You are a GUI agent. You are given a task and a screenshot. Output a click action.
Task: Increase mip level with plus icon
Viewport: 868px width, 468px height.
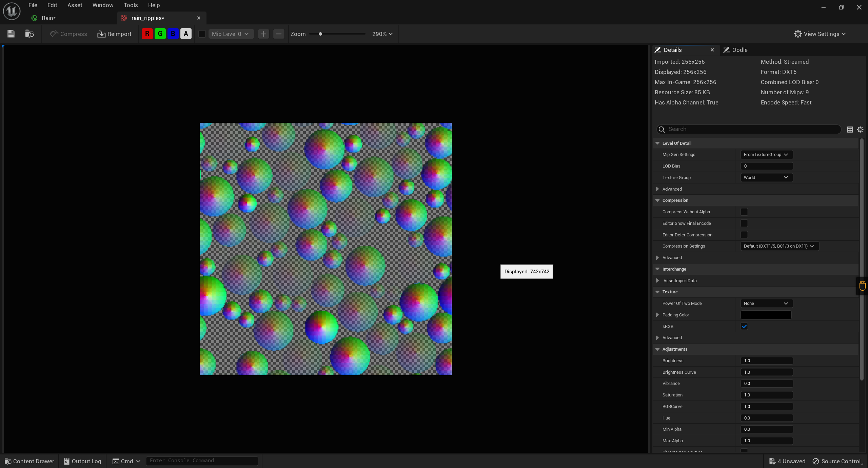(x=263, y=34)
